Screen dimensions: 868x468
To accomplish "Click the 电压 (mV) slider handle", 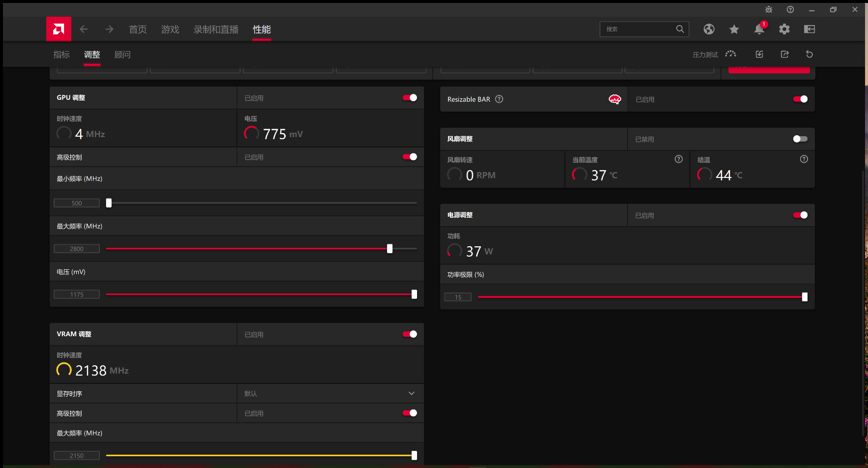I will (414, 294).
